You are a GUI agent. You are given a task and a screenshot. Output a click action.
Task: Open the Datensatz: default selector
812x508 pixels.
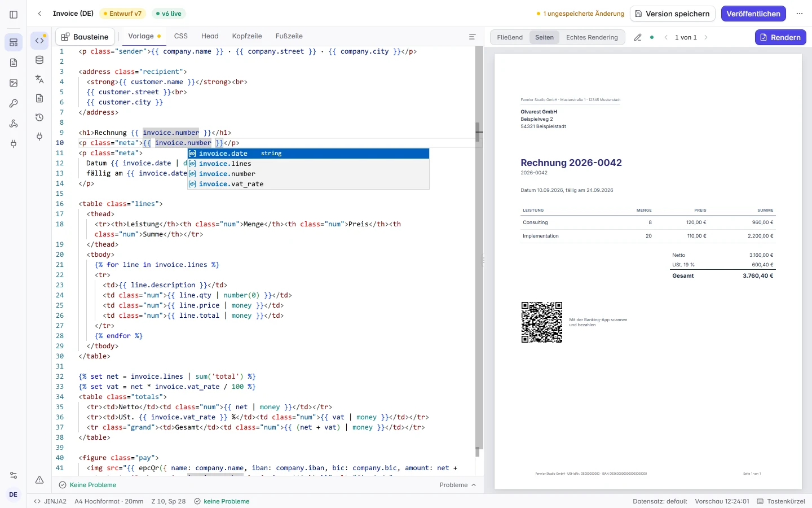(x=660, y=501)
